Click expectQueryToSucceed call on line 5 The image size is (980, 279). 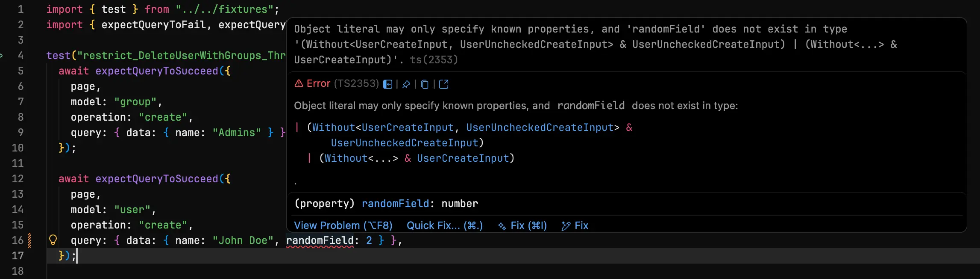coord(157,71)
